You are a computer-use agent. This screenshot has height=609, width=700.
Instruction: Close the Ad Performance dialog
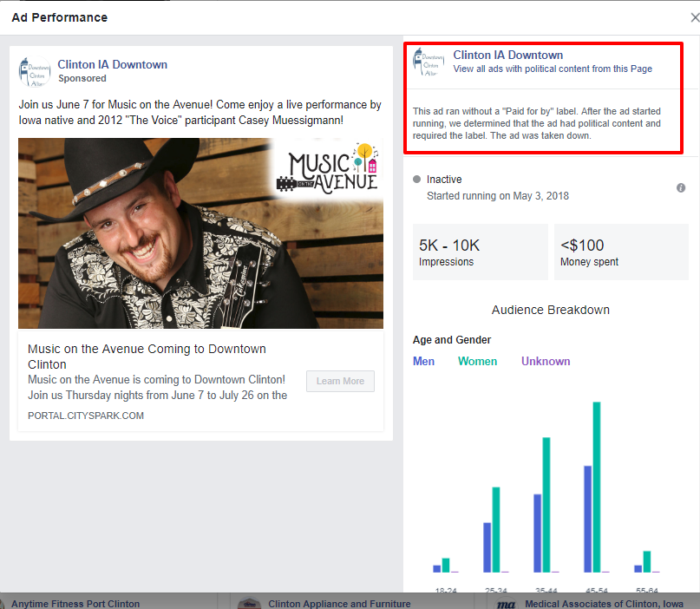pos(695,18)
